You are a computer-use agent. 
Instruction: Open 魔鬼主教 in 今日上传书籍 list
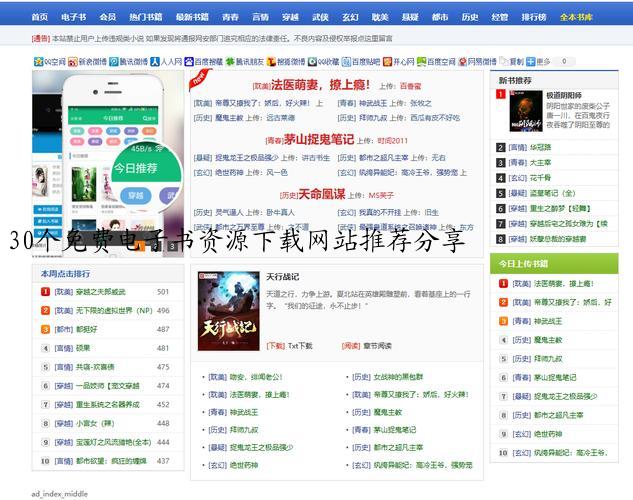click(548, 340)
